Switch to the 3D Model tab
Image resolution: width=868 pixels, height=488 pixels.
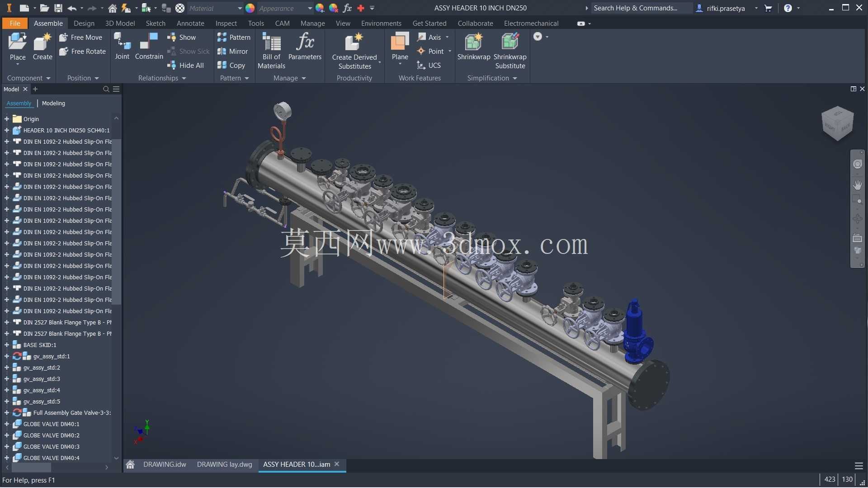[120, 23]
